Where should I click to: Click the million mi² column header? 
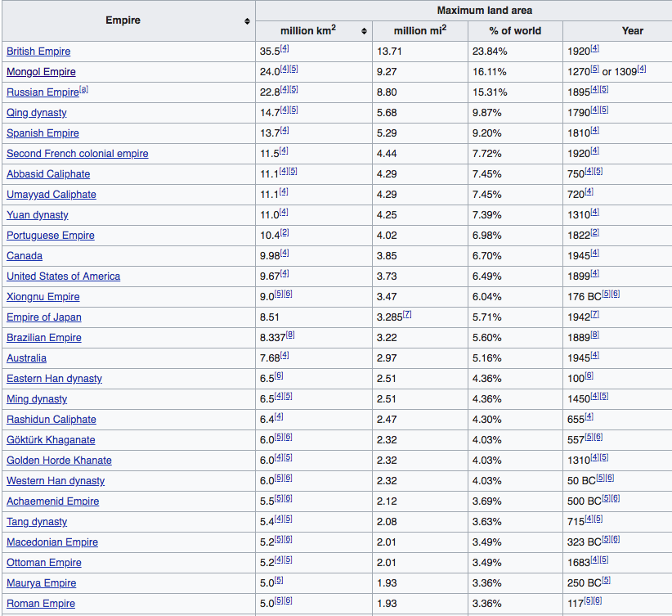(420, 31)
